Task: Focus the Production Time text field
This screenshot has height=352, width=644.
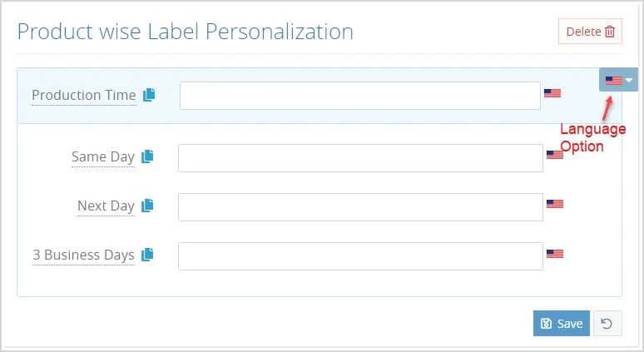Action: point(359,96)
